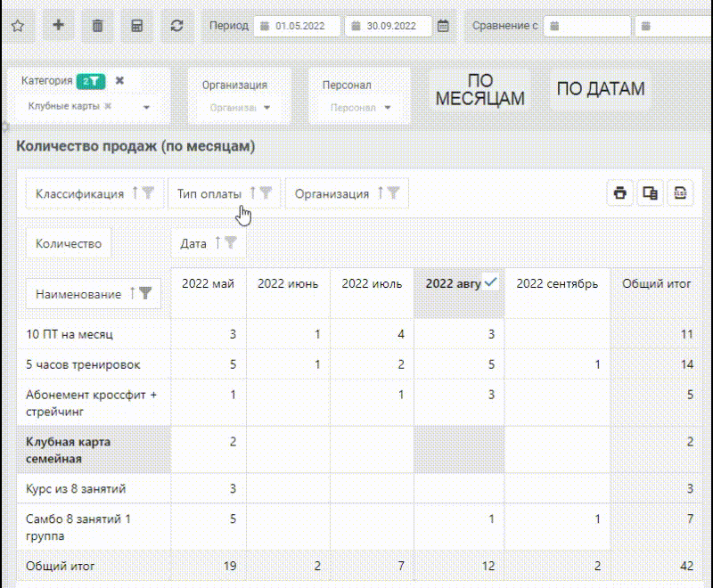Open the calculator icon in the toolbar
The image size is (713, 588).
point(137,26)
